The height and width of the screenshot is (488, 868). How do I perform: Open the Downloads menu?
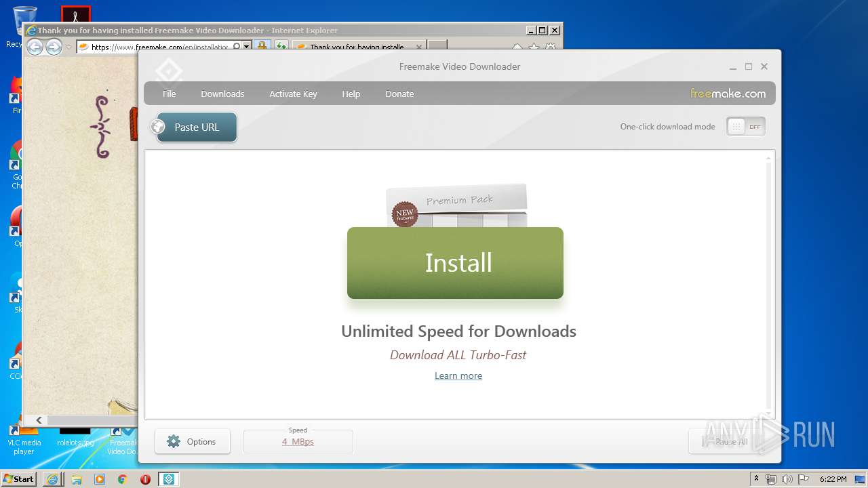coord(222,94)
